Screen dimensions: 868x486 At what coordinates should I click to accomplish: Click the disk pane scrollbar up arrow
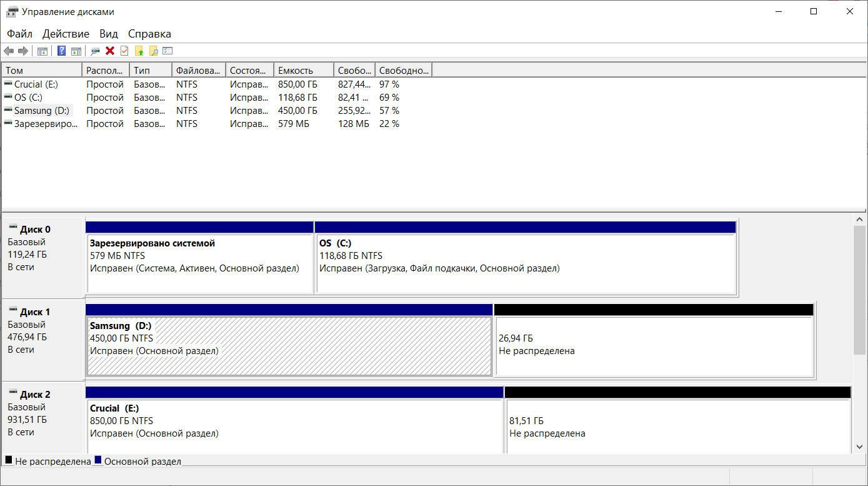tap(859, 220)
